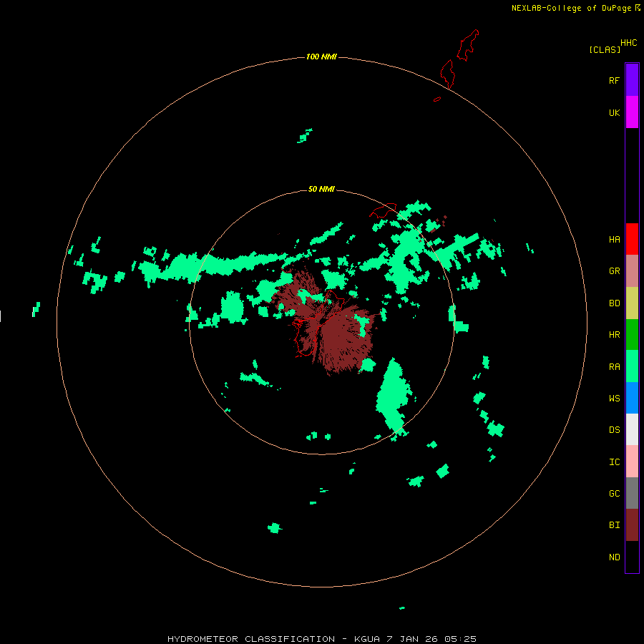Click the RF purple legend swatch
The width and height of the screenshot is (644, 644).
(632, 79)
